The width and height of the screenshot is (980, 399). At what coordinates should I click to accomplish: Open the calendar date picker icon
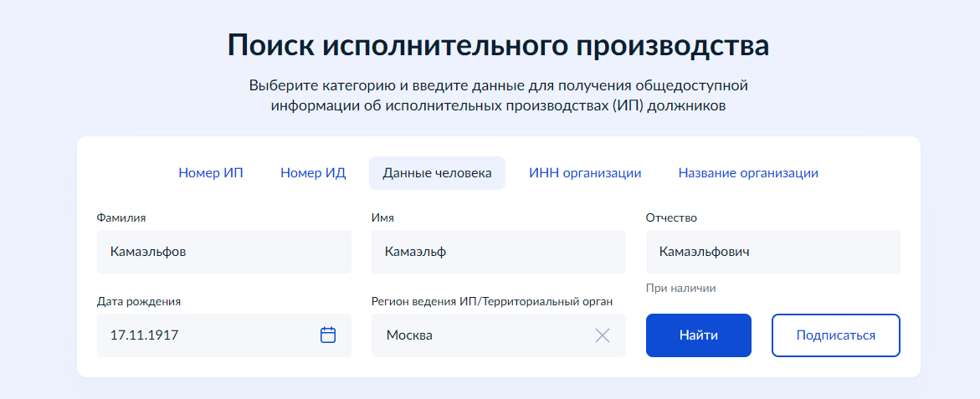[328, 335]
